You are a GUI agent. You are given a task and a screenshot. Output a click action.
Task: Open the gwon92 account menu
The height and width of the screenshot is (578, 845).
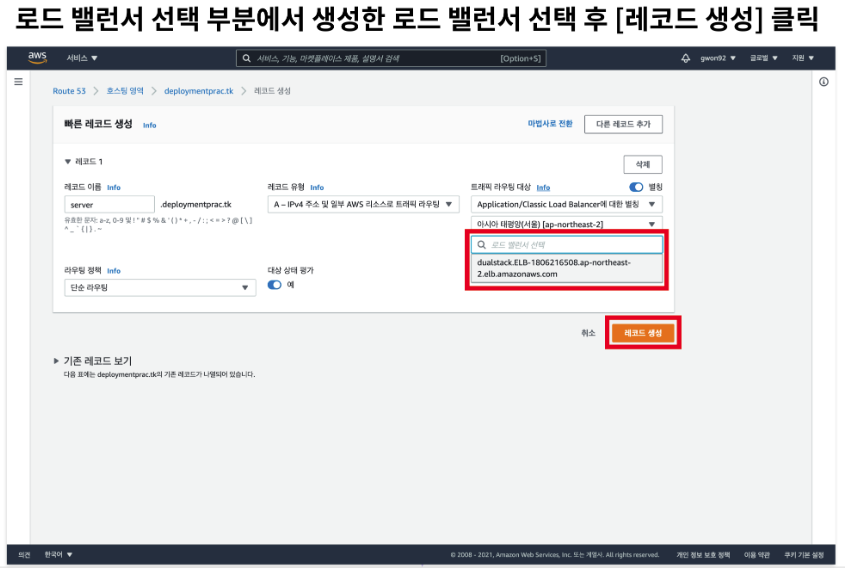pyautogui.click(x=718, y=58)
